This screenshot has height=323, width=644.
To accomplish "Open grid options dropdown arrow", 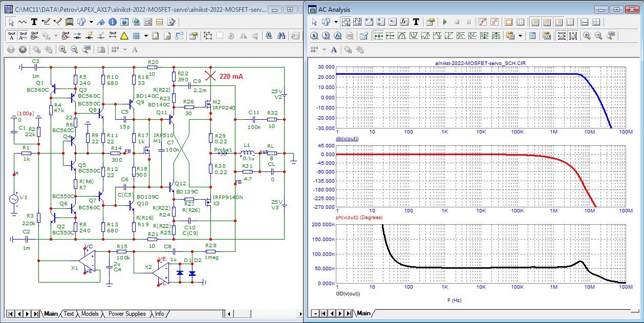I will click(x=146, y=36).
